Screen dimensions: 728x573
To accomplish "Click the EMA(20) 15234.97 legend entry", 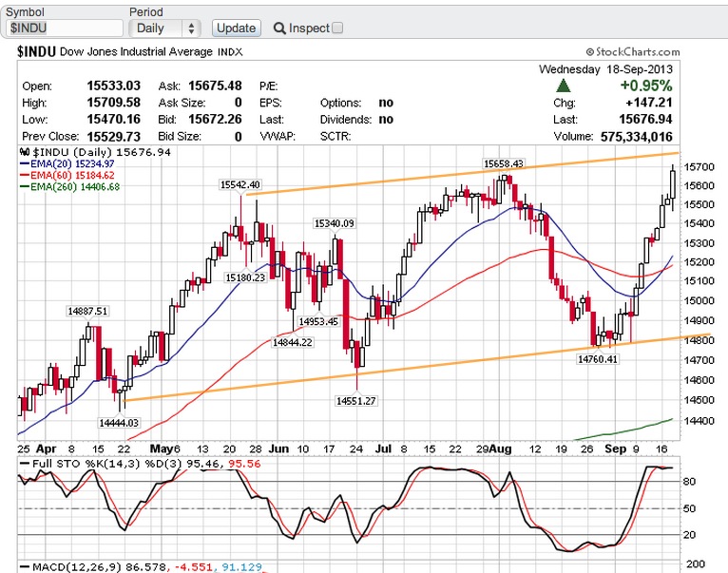I will click(x=67, y=163).
